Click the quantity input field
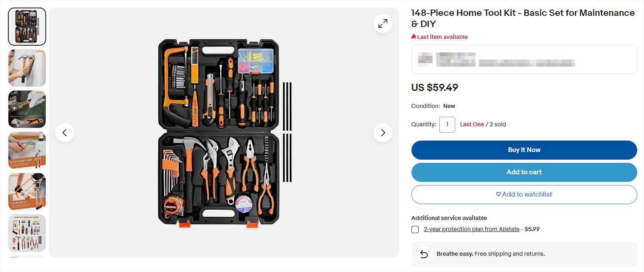 [x=447, y=124]
